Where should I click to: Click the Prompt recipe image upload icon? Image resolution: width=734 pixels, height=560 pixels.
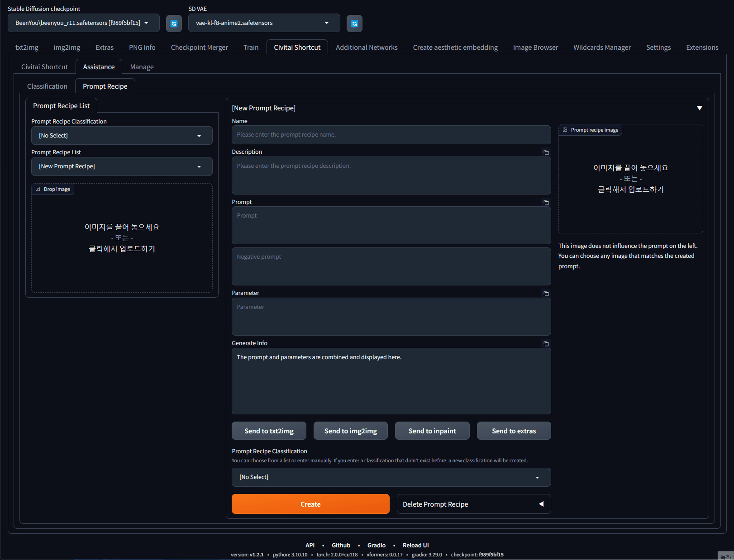(564, 130)
